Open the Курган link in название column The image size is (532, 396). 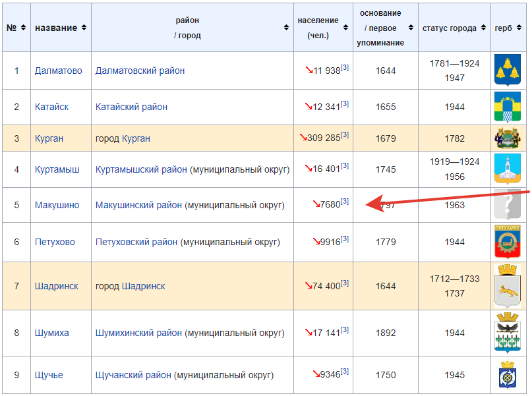(49, 138)
